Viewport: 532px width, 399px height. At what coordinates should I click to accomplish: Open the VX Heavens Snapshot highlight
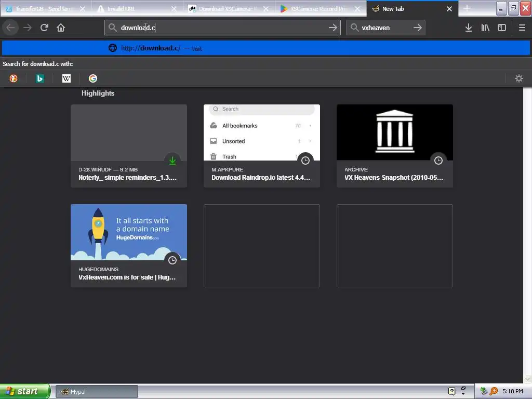coord(395,146)
